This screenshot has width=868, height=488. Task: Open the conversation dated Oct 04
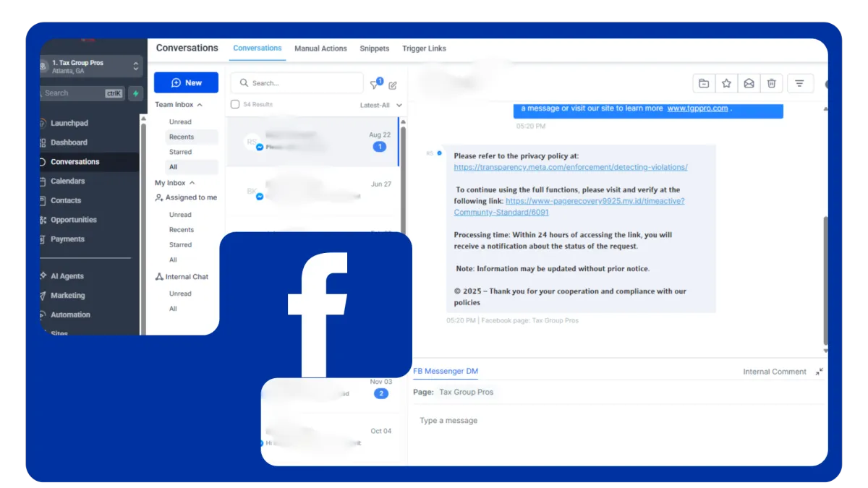[331, 437]
